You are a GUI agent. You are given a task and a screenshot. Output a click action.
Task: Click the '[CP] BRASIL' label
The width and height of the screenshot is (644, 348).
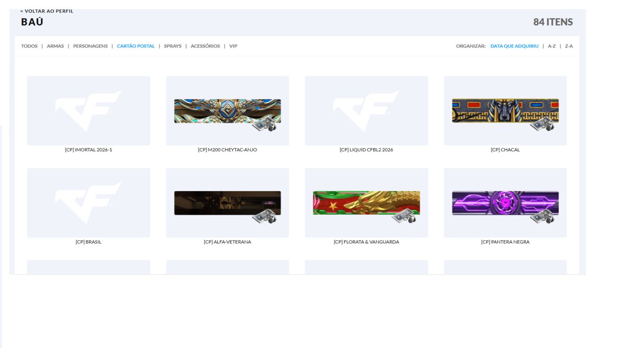click(89, 242)
